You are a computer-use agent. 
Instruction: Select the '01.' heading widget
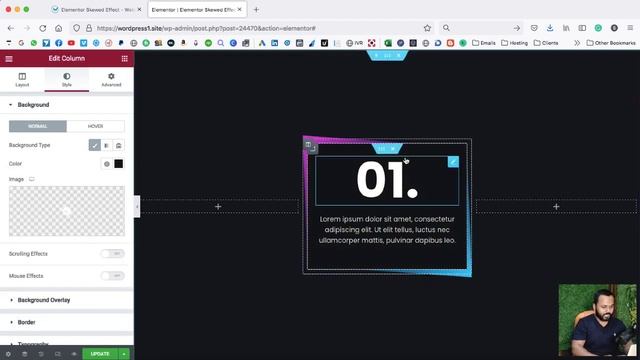[387, 180]
